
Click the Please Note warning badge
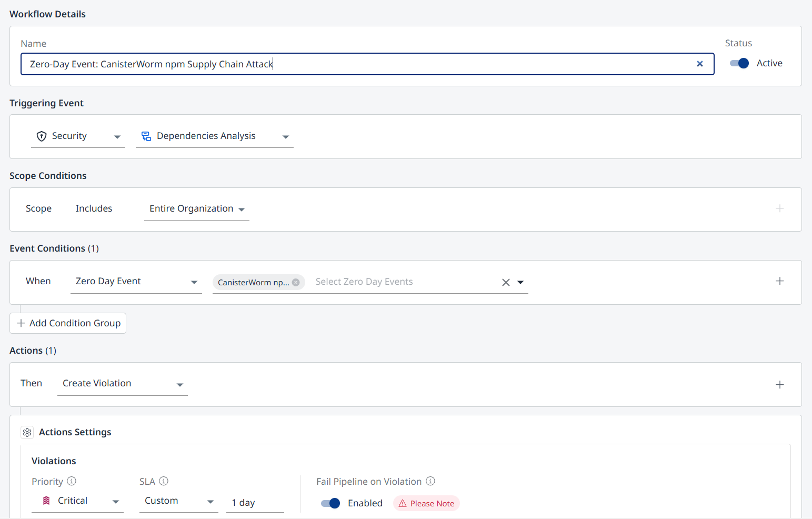[x=426, y=503]
